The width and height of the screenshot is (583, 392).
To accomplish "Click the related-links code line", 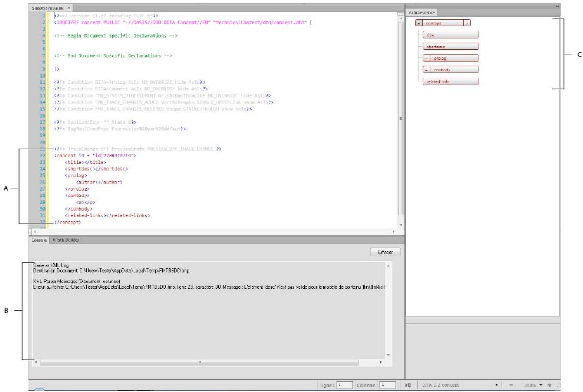I will point(107,215).
